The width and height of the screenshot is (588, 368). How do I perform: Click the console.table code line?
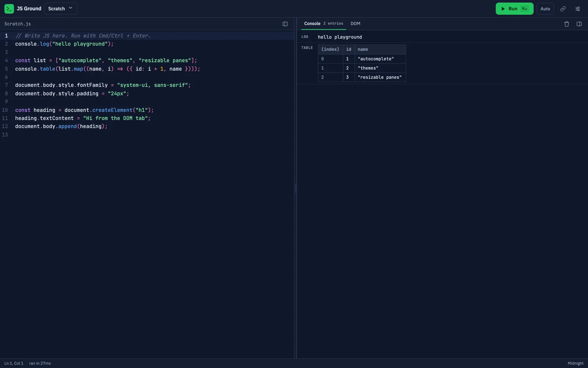pyautogui.click(x=108, y=69)
